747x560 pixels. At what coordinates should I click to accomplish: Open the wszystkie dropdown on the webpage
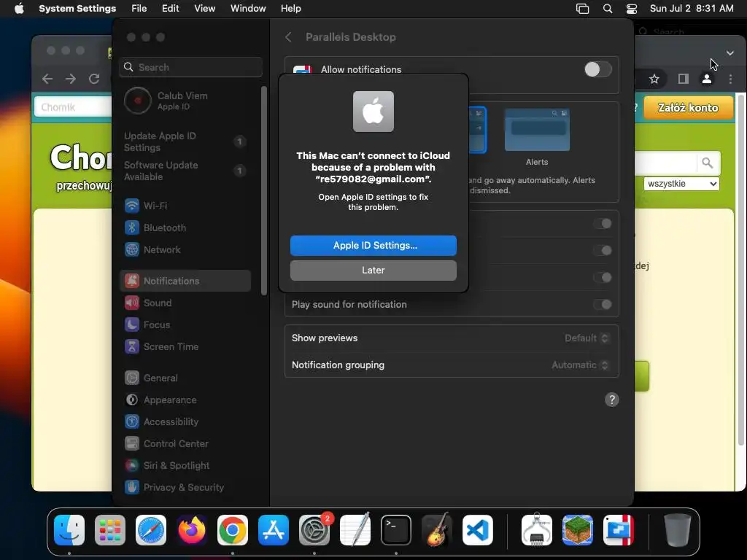681,184
